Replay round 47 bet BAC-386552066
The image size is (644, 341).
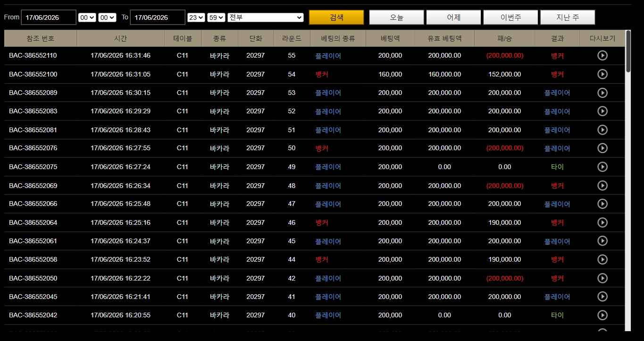(602, 204)
